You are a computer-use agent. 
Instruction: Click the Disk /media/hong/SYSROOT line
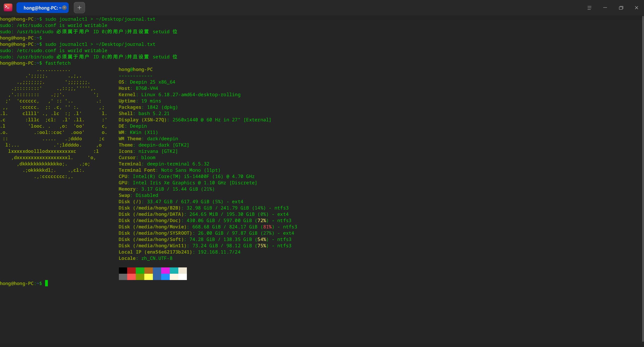pyautogui.click(x=206, y=233)
